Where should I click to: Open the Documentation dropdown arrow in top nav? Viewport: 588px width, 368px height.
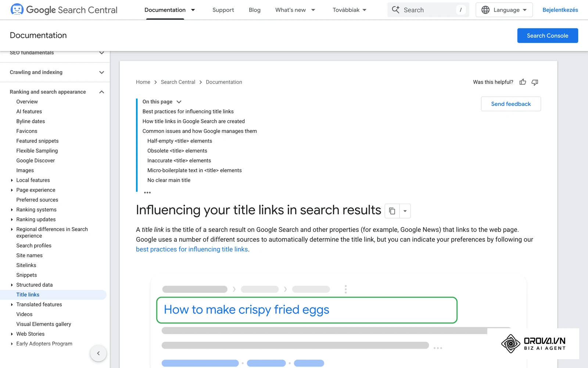tap(193, 10)
